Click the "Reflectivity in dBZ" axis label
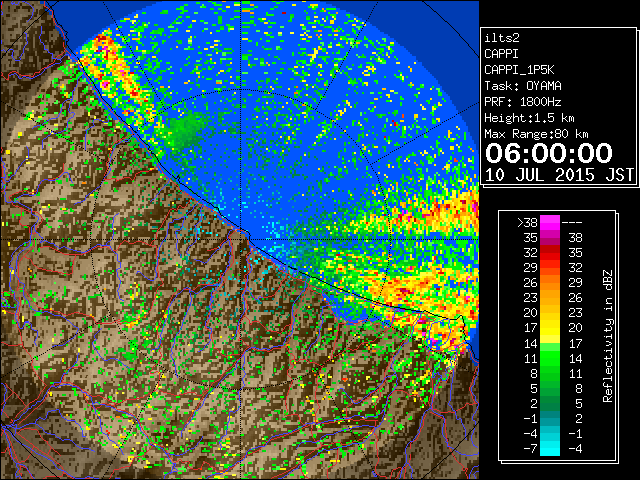 pyautogui.click(x=608, y=336)
